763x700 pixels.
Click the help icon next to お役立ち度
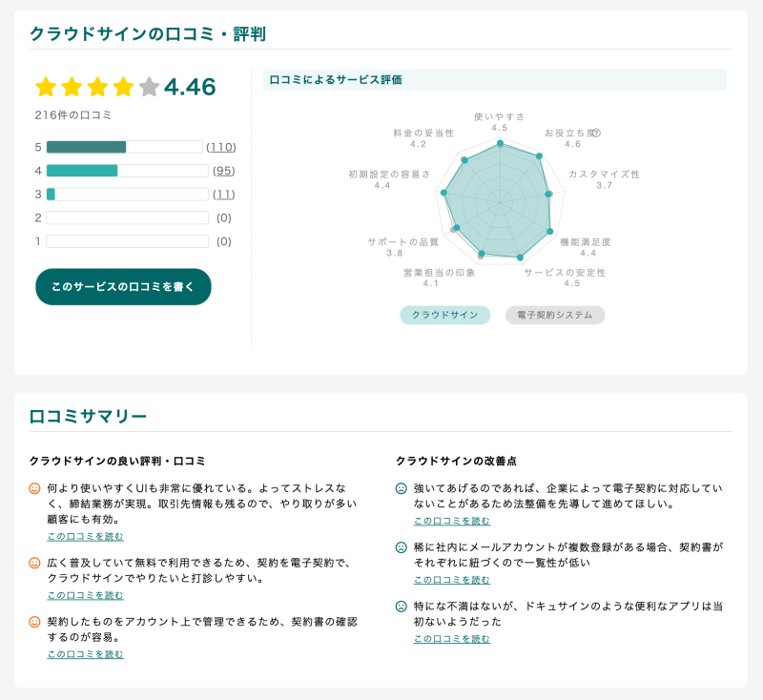(597, 133)
